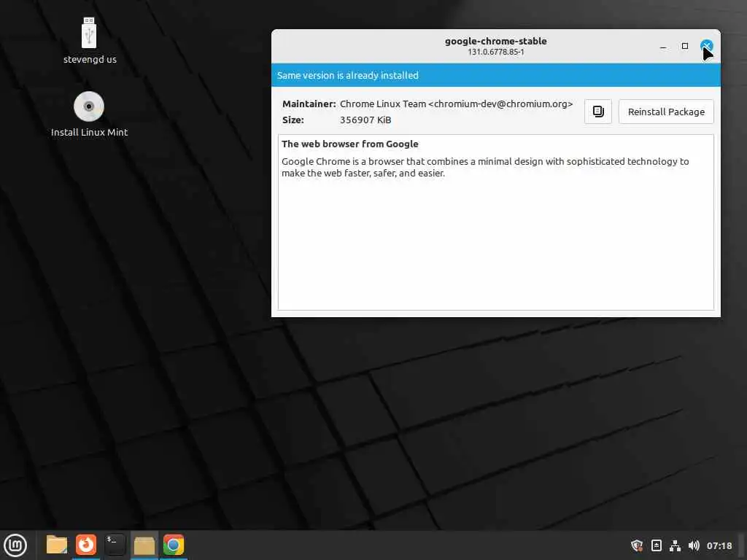Maximize the package installer window
This screenshot has height=560, width=747.
click(684, 46)
